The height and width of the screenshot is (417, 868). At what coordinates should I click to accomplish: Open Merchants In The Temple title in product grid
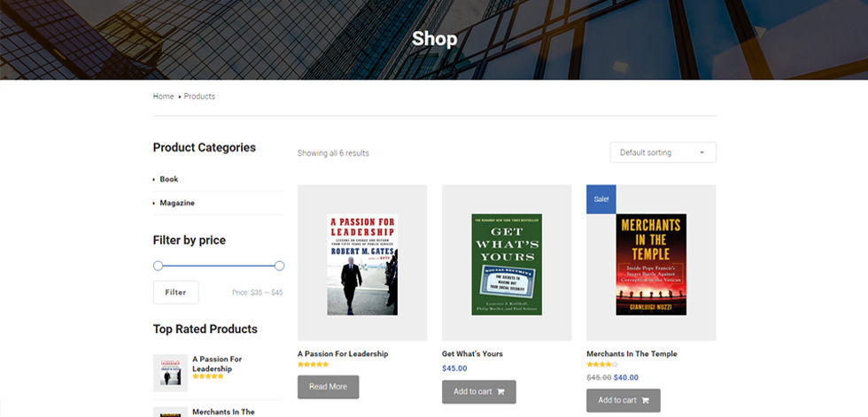(x=632, y=354)
